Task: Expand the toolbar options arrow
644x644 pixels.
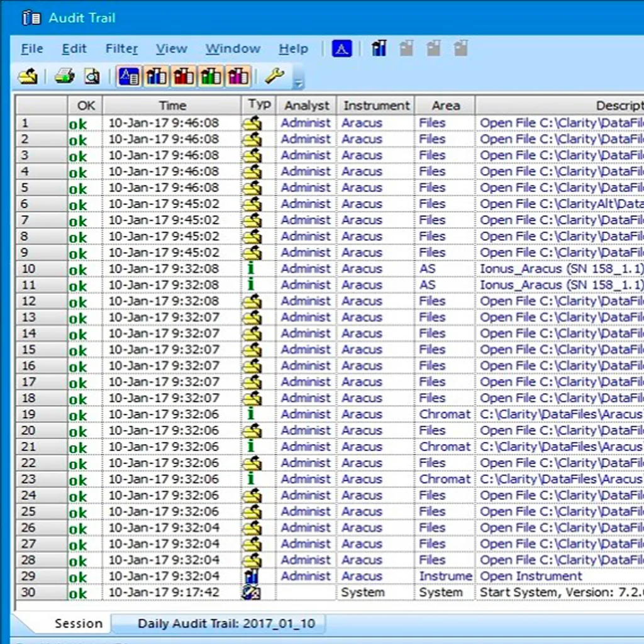Action: 298,84
